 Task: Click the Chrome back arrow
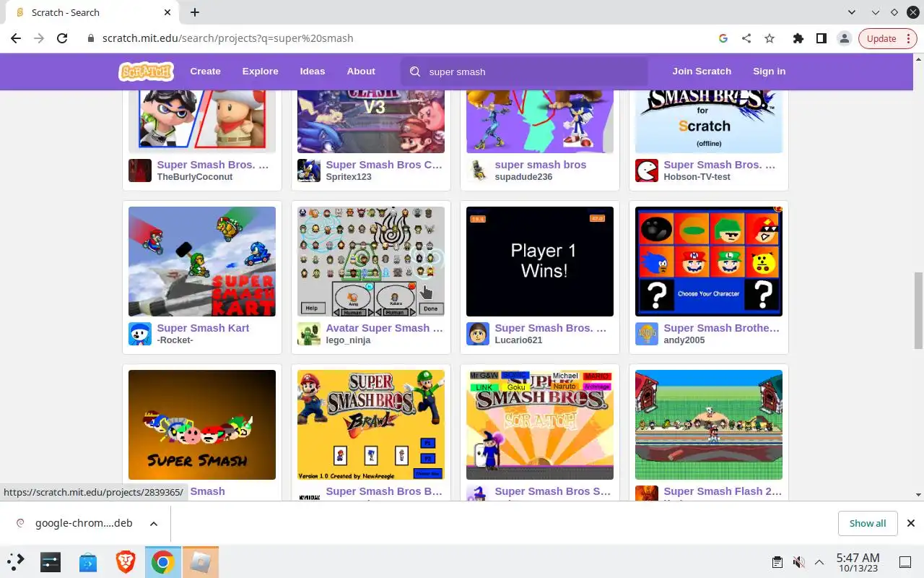pos(16,38)
